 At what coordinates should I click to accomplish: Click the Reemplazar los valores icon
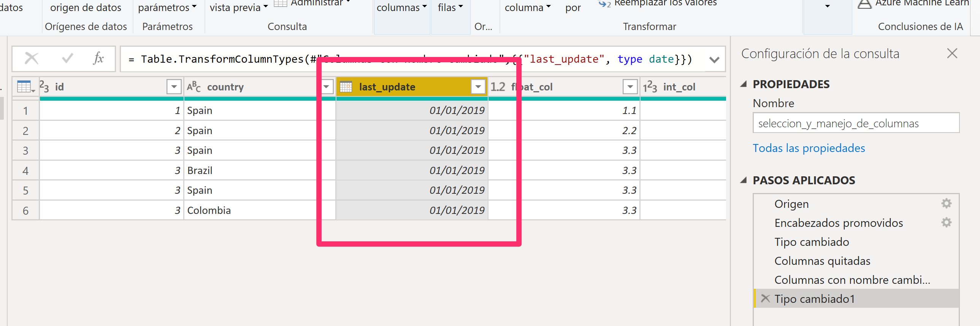[x=604, y=4]
